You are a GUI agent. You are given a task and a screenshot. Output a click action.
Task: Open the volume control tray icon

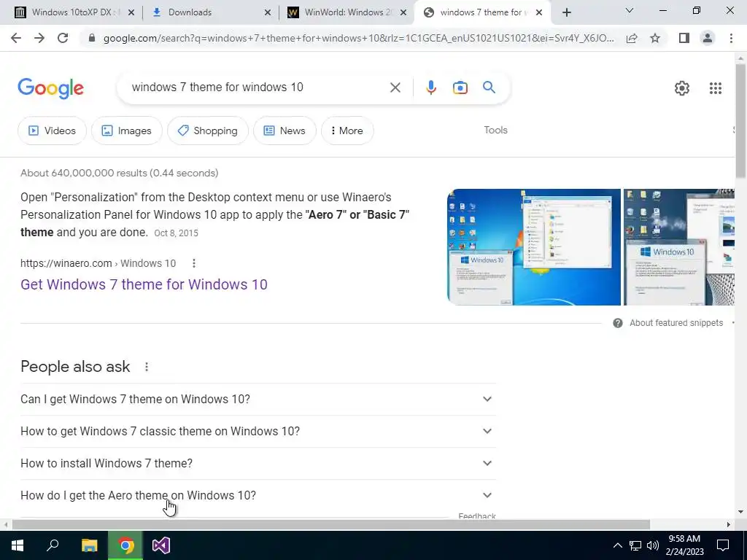pyautogui.click(x=653, y=545)
